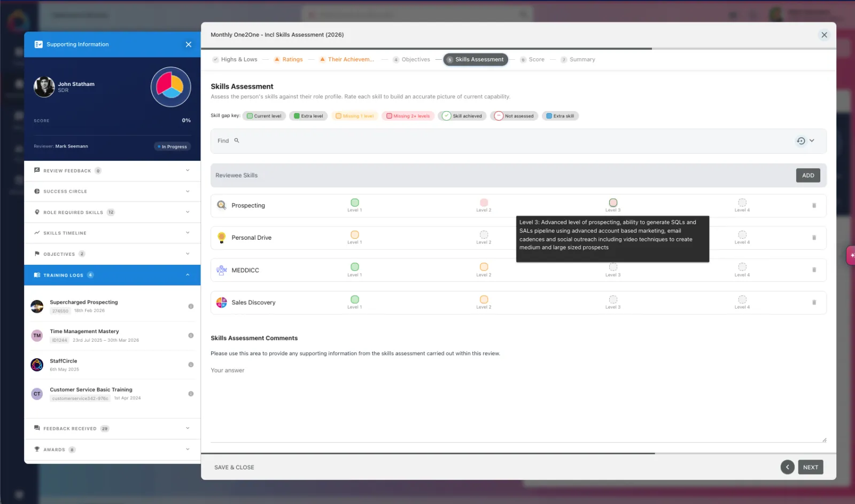Viewport: 855px width, 504px height.
Task: Click the In Progress status badge
Action: click(173, 146)
